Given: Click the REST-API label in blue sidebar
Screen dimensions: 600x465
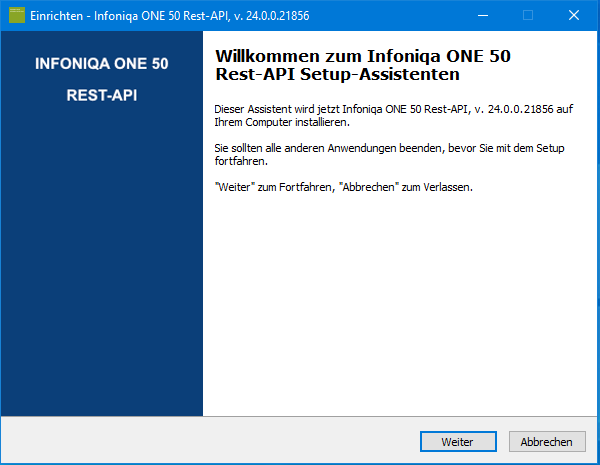Looking at the screenshot, I should (x=102, y=95).
